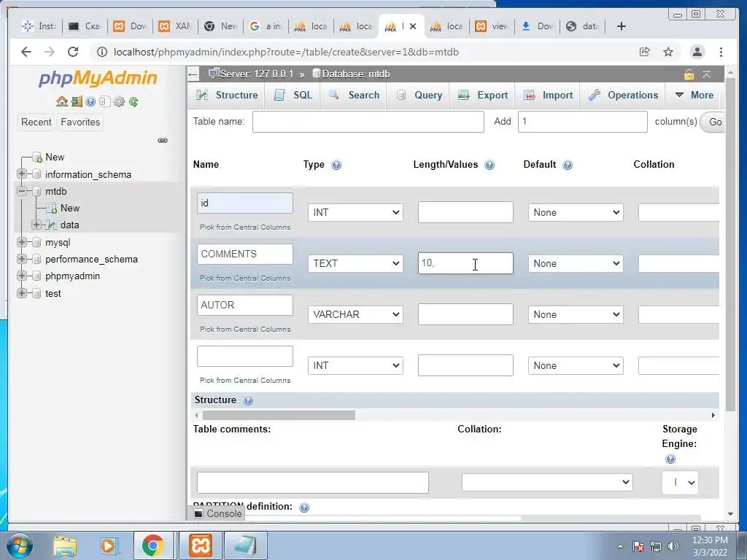The image size is (747, 560).
Task: Open the Operations tab
Action: point(623,96)
